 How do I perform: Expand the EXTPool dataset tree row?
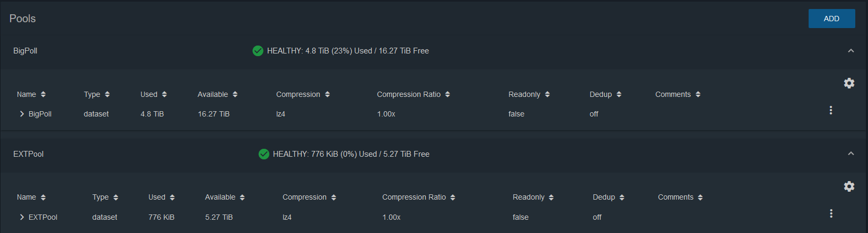(22, 217)
